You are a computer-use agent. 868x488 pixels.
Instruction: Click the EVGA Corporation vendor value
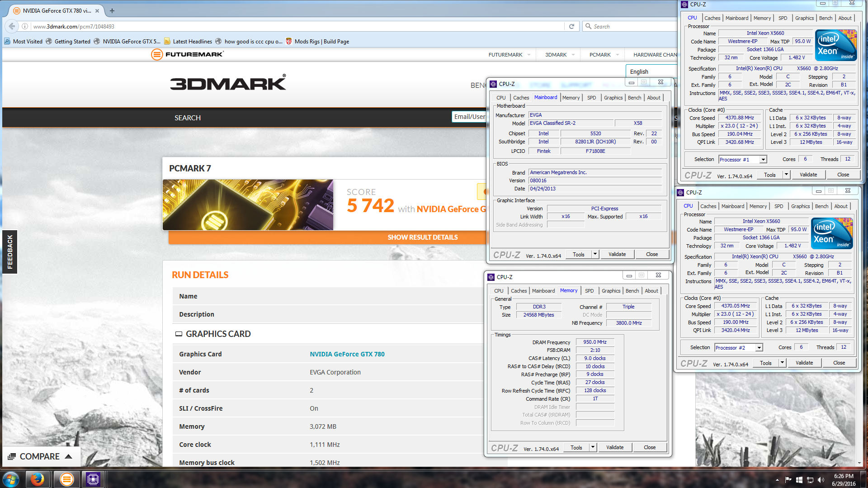click(x=335, y=372)
